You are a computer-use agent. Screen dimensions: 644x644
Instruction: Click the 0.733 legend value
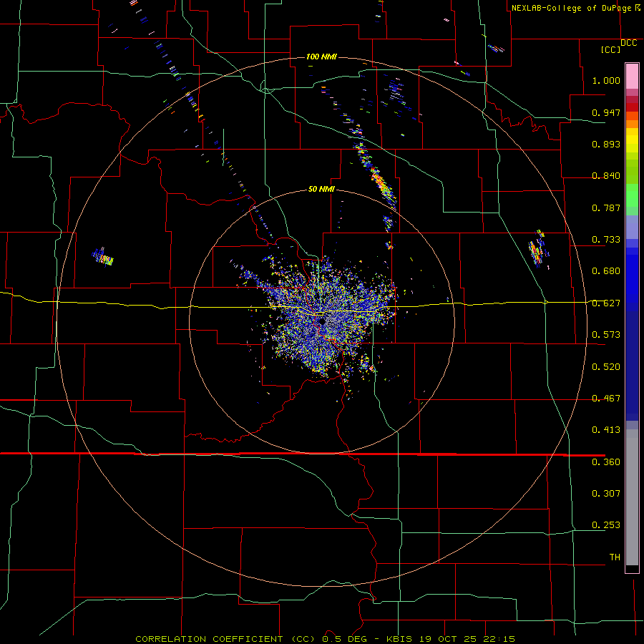[x=606, y=240]
